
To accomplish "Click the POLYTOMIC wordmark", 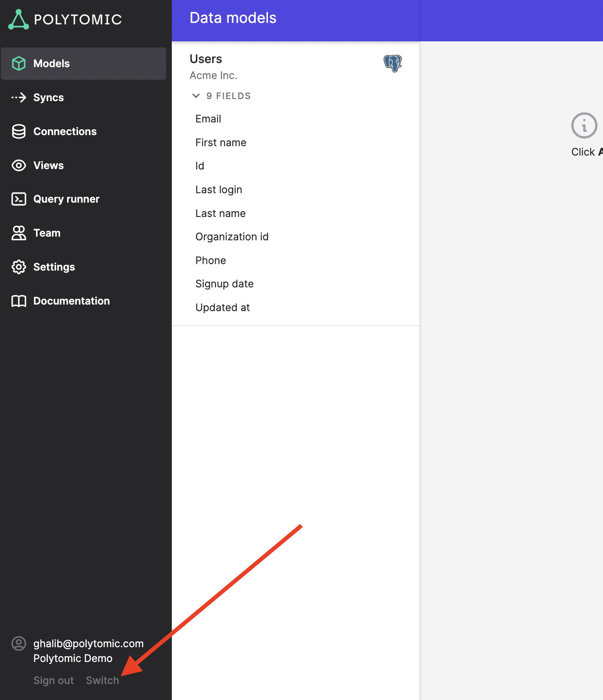I will click(x=78, y=20).
